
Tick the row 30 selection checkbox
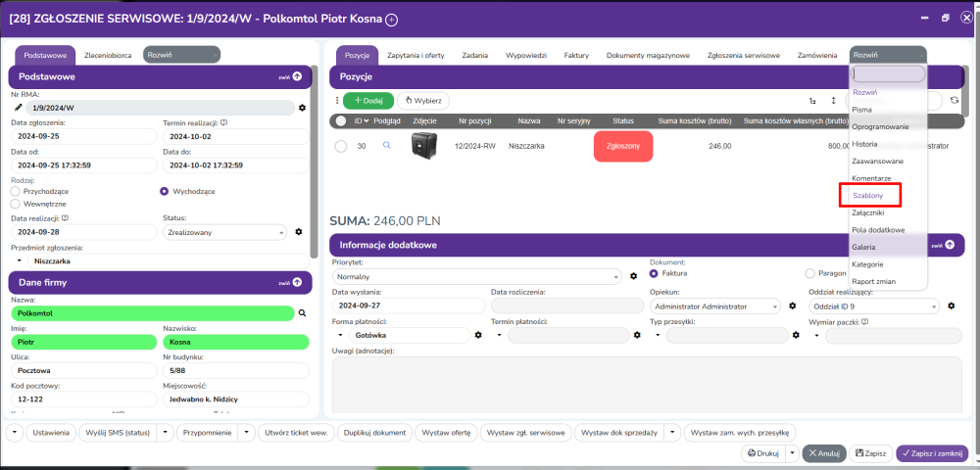point(341,146)
